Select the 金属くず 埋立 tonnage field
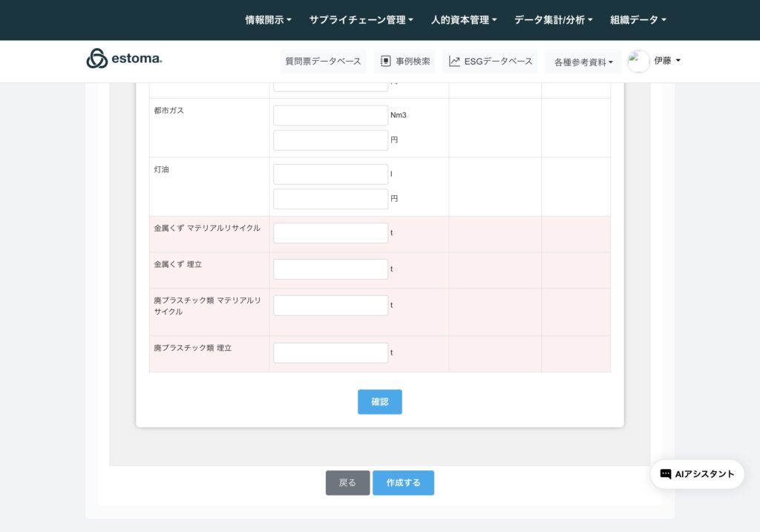760x532 pixels. point(330,269)
